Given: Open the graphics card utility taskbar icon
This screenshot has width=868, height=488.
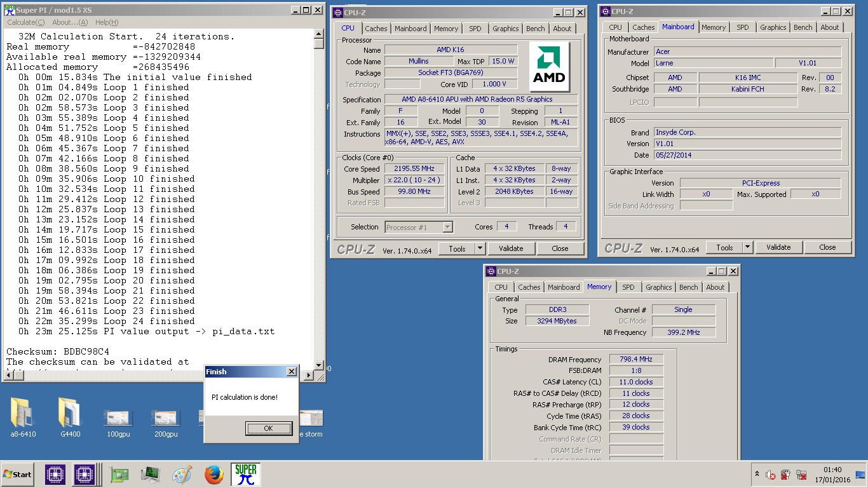Looking at the screenshot, I should [x=119, y=475].
